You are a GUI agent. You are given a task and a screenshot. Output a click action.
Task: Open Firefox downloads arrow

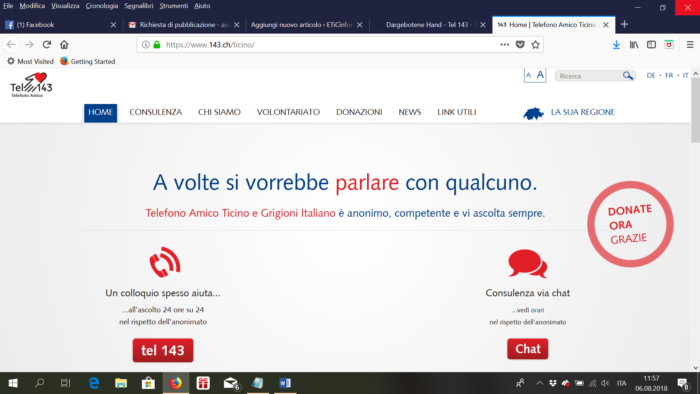(616, 45)
